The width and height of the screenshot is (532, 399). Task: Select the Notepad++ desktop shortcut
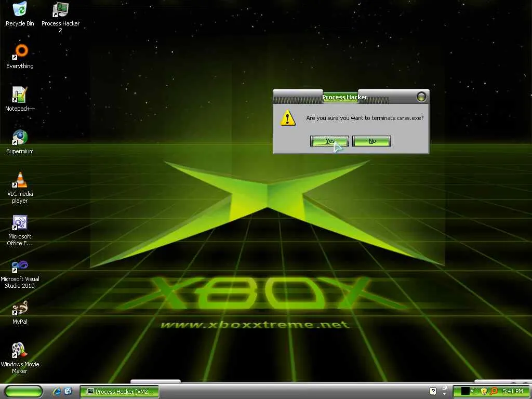tap(20, 99)
